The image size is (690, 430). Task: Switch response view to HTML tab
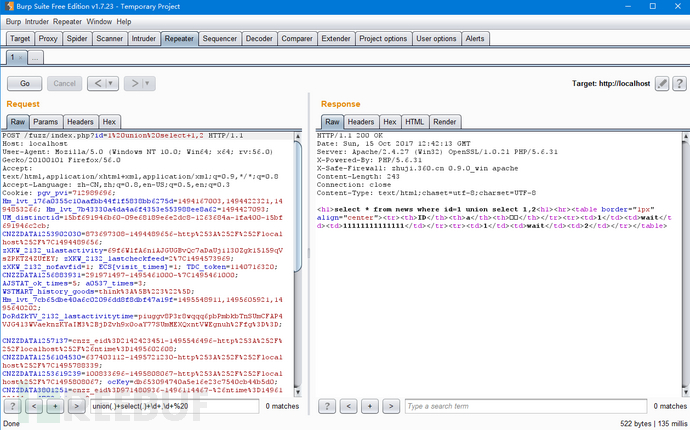tap(415, 122)
